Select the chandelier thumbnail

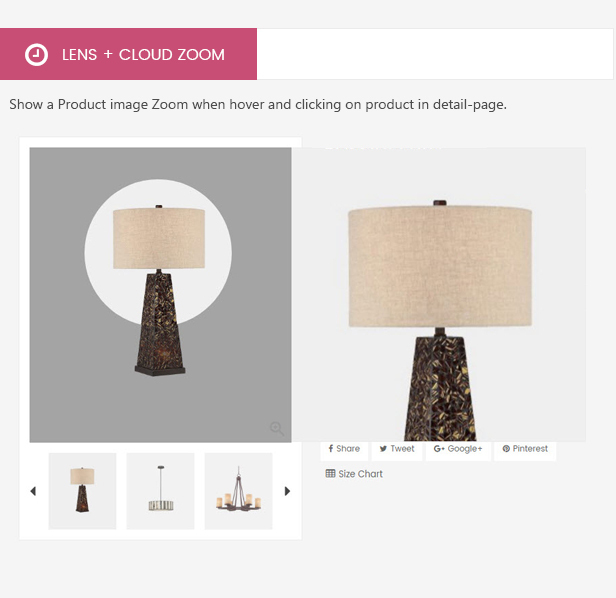tap(238, 491)
